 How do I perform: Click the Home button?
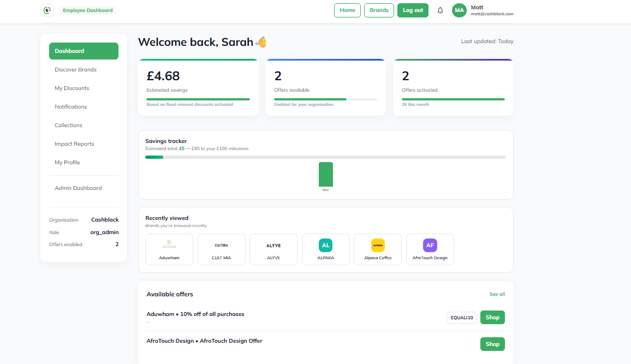[347, 10]
